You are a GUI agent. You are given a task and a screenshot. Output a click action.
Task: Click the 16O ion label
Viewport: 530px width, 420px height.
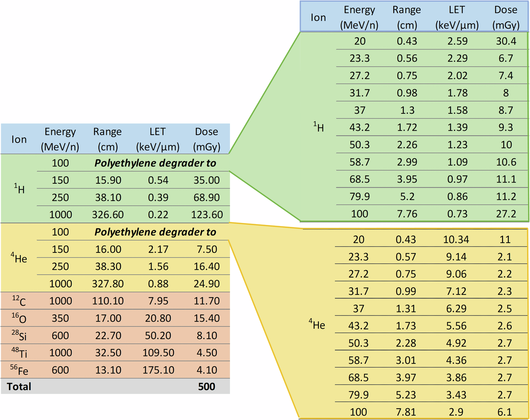pos(19,318)
